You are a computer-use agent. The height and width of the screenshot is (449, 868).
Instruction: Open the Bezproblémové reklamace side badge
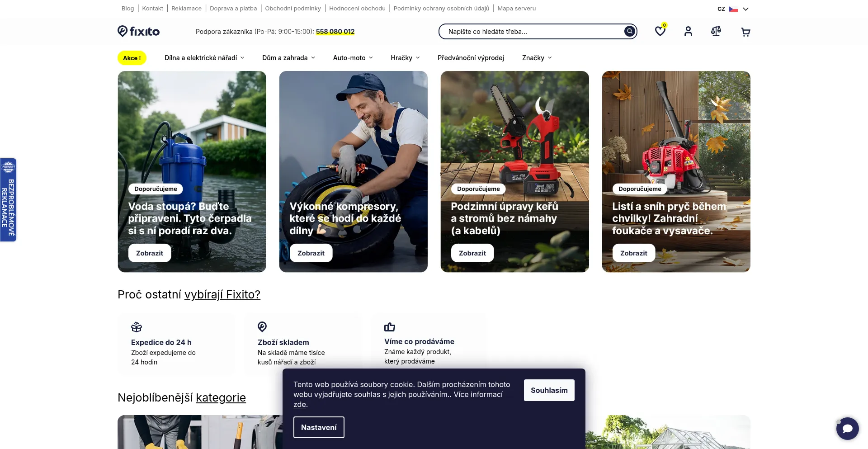[8, 200]
